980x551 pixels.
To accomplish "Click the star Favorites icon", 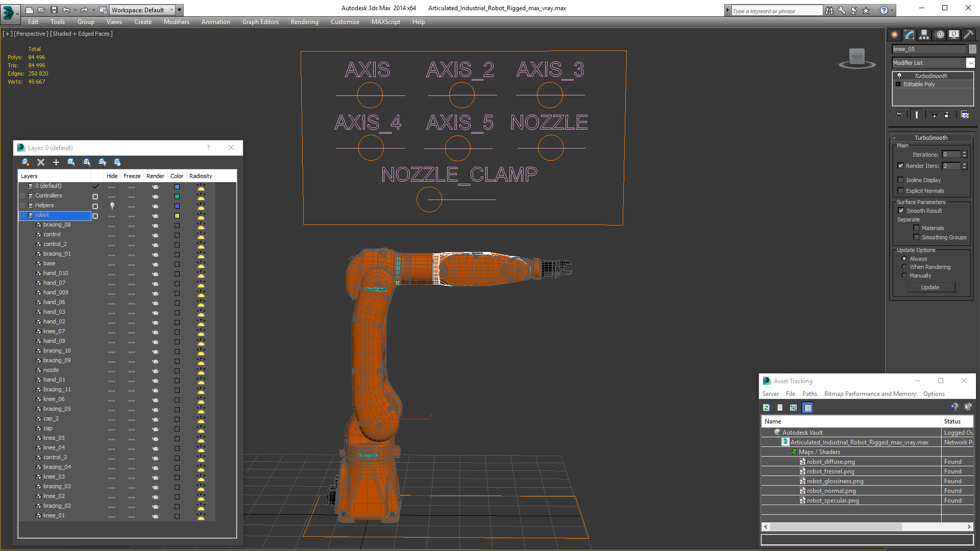I will [x=866, y=10].
